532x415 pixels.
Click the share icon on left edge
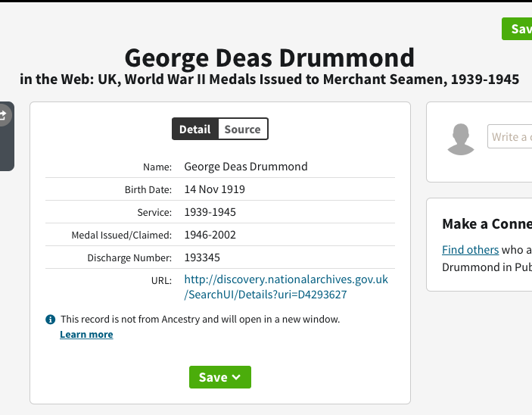click(3, 115)
